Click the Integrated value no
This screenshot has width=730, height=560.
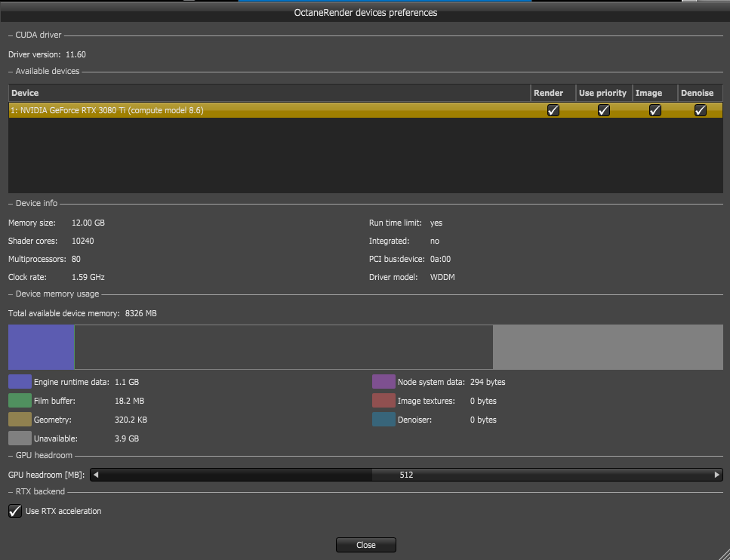point(434,241)
